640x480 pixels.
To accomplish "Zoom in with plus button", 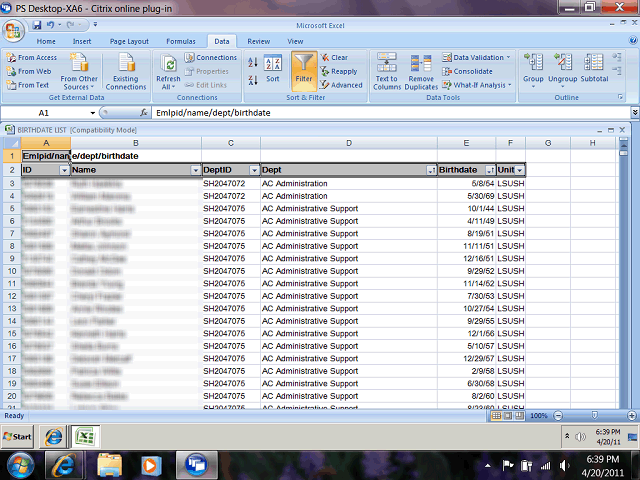I will click(x=631, y=416).
